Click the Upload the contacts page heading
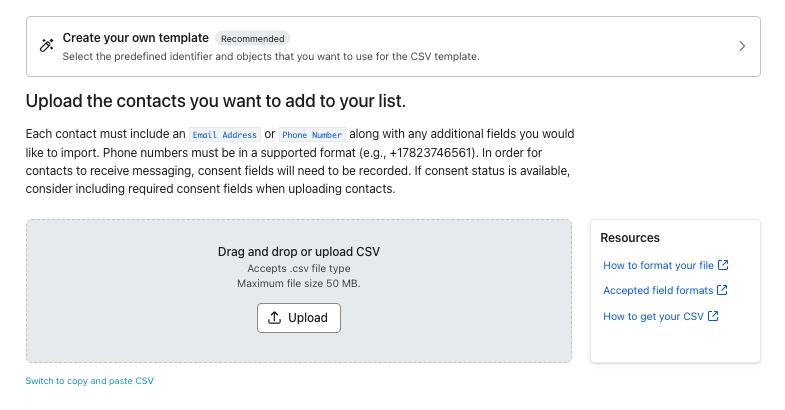The image size is (785, 410). point(216,102)
